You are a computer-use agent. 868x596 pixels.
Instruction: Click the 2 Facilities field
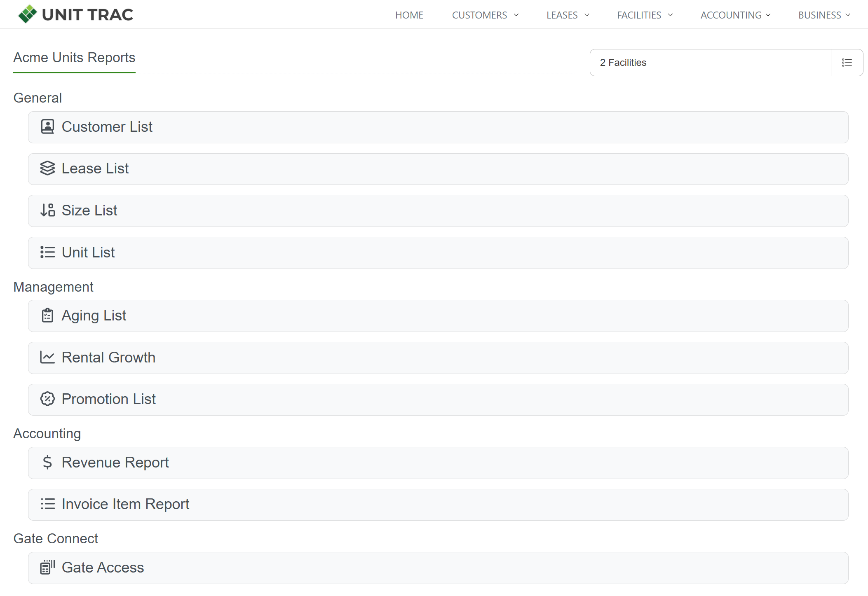click(x=710, y=63)
